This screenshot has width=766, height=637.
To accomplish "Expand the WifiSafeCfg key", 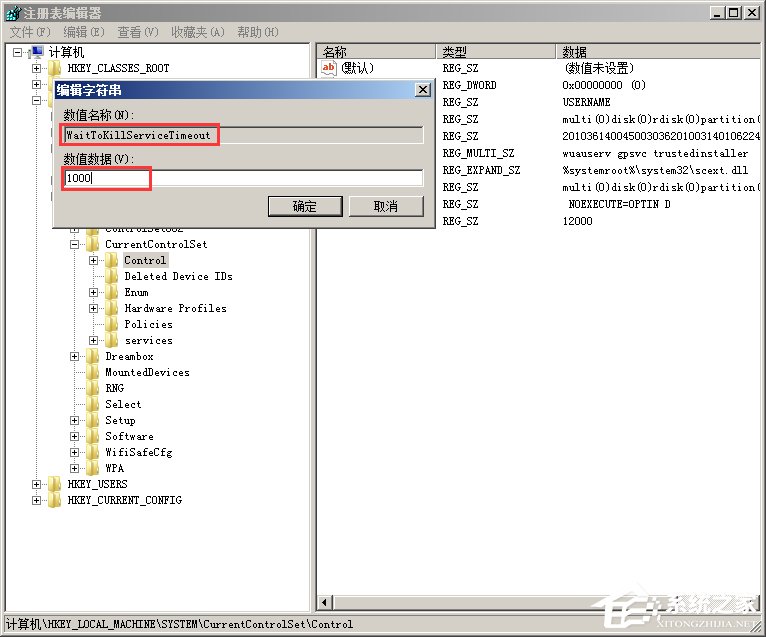I will 74,452.
